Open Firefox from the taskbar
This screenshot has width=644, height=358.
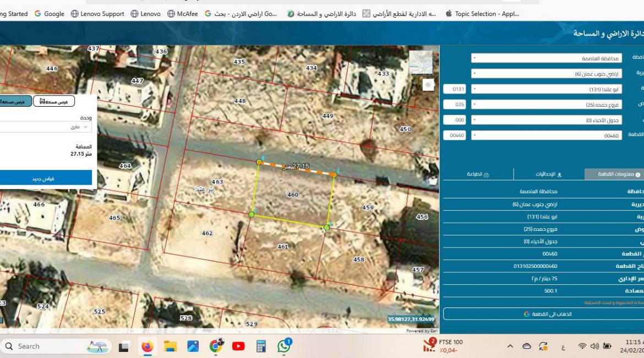click(x=147, y=346)
